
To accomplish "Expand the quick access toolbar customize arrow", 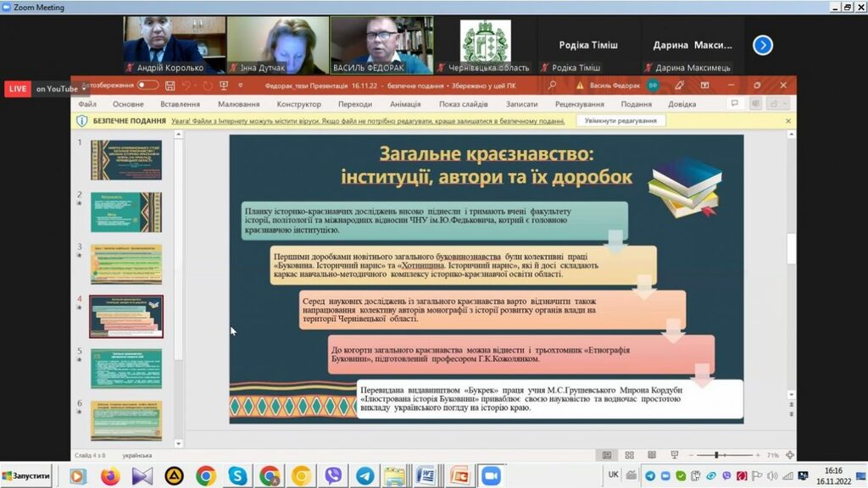I will 241,86.
